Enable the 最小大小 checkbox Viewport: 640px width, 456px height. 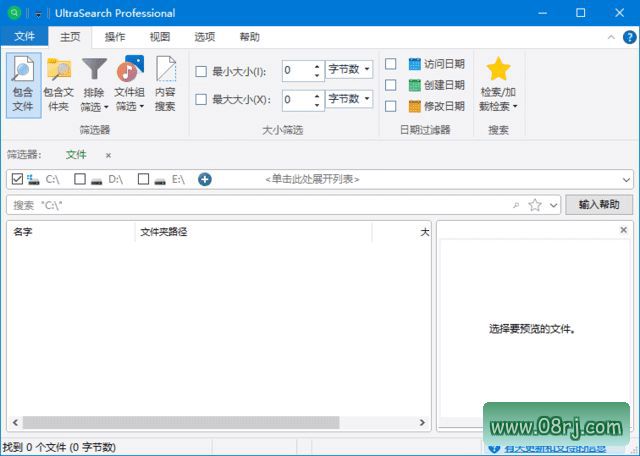point(201,71)
